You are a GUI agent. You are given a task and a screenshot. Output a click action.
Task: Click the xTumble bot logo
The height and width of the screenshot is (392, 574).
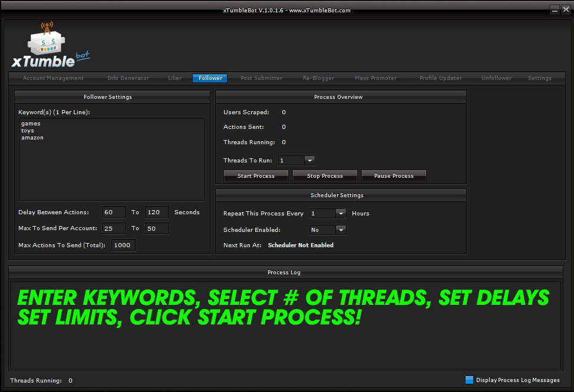click(x=51, y=45)
